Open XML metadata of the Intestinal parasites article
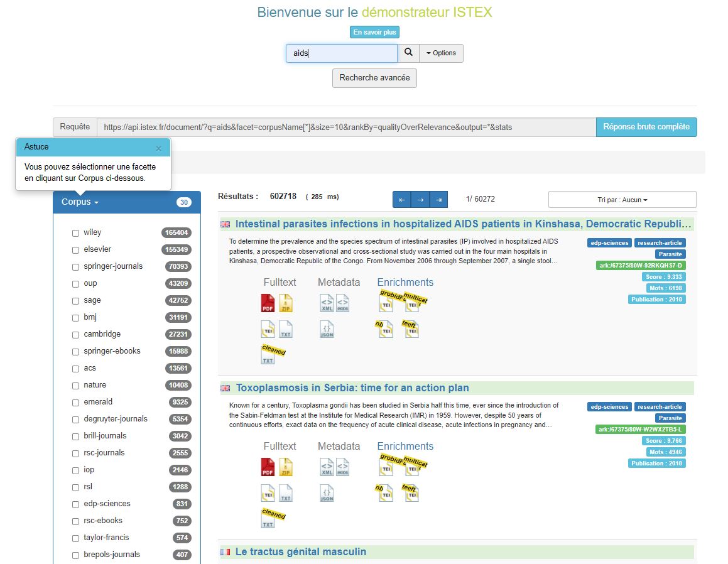The height and width of the screenshot is (564, 728). 327,303
